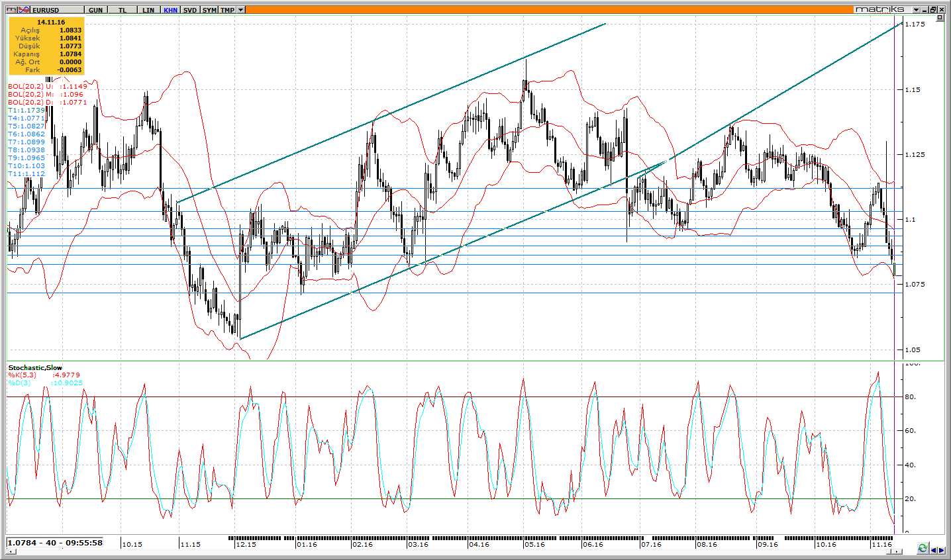Click the stochastic 80 level label

[910, 397]
